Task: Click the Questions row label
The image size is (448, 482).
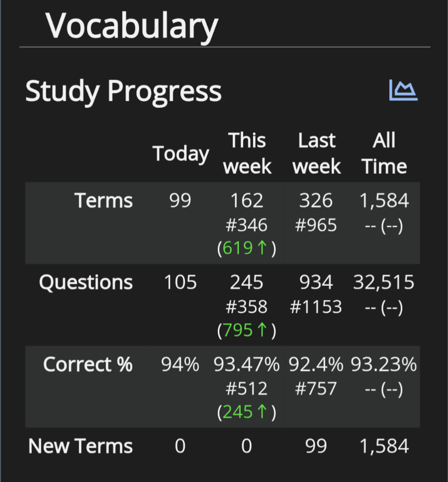Action: (86, 282)
